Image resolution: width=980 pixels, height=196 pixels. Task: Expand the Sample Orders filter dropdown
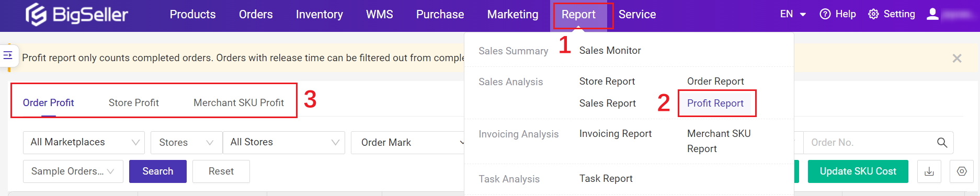73,171
